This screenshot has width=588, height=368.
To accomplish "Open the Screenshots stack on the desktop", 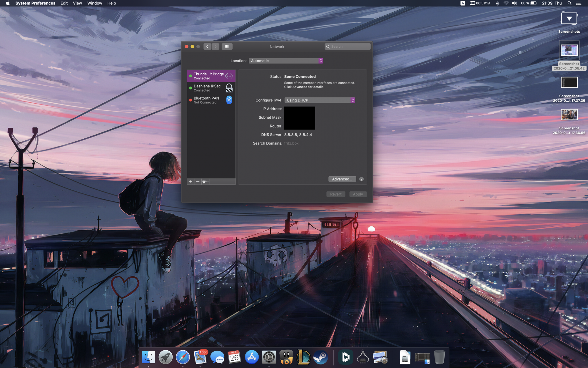I will [x=569, y=22].
